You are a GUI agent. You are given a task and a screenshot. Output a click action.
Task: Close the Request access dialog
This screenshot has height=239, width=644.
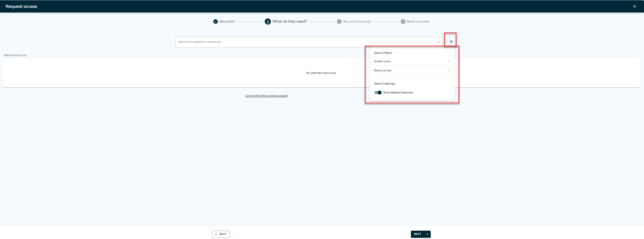[x=634, y=6]
